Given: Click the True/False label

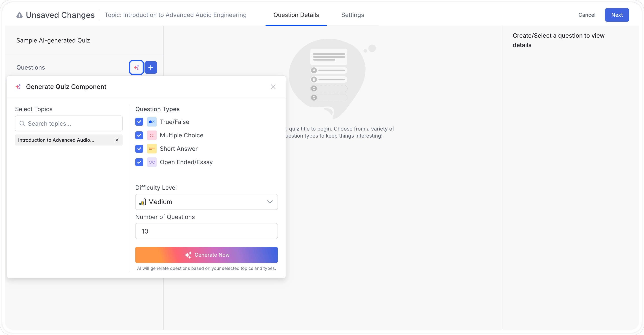Looking at the screenshot, I should [174, 122].
